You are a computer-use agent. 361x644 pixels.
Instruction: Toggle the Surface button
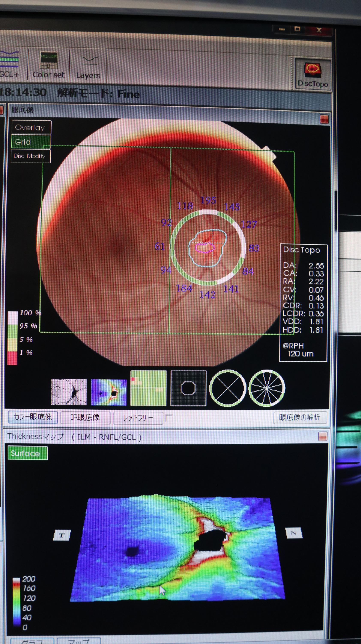click(27, 453)
